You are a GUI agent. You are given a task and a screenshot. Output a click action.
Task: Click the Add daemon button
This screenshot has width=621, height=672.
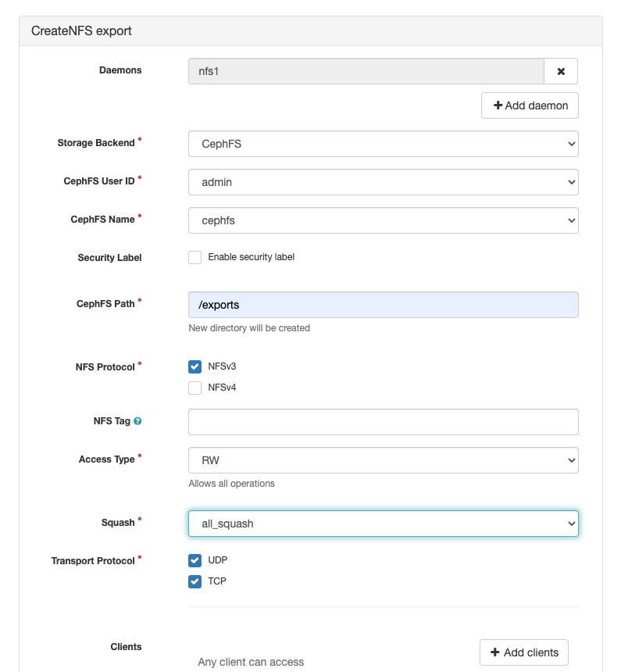(530, 105)
